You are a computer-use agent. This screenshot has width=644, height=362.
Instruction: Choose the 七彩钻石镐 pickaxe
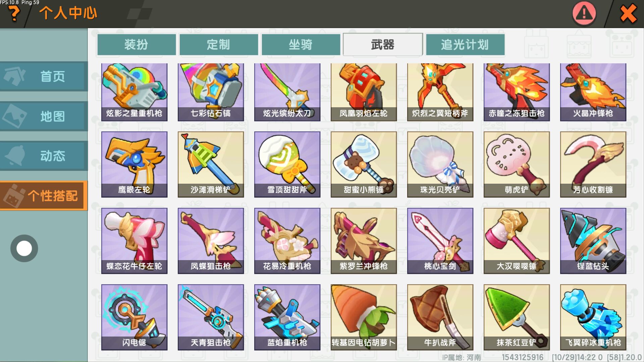pos(211,92)
